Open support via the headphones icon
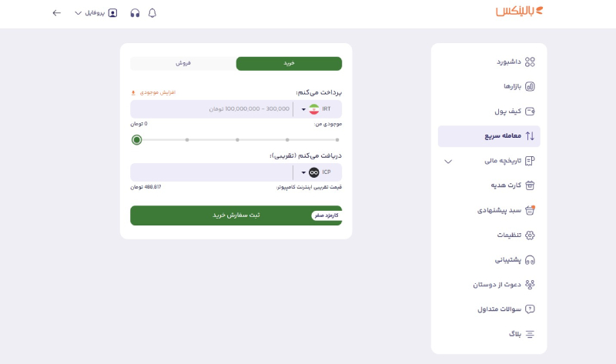 135,13
